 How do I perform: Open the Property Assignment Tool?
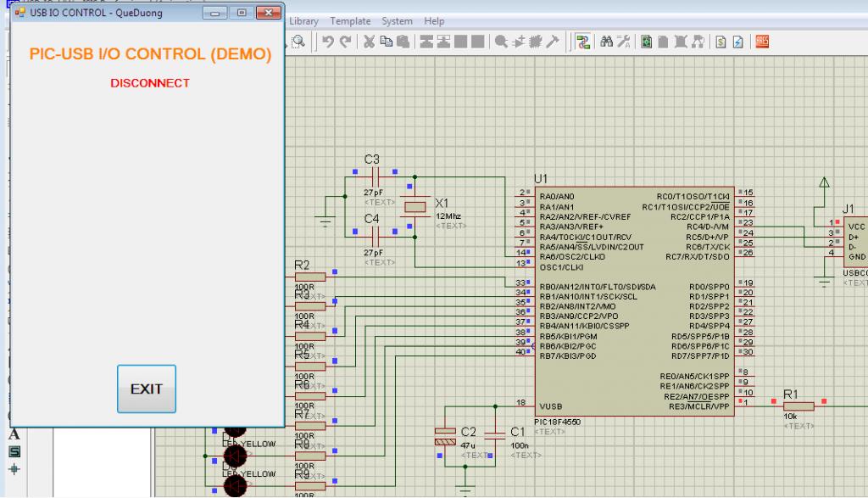(x=624, y=42)
